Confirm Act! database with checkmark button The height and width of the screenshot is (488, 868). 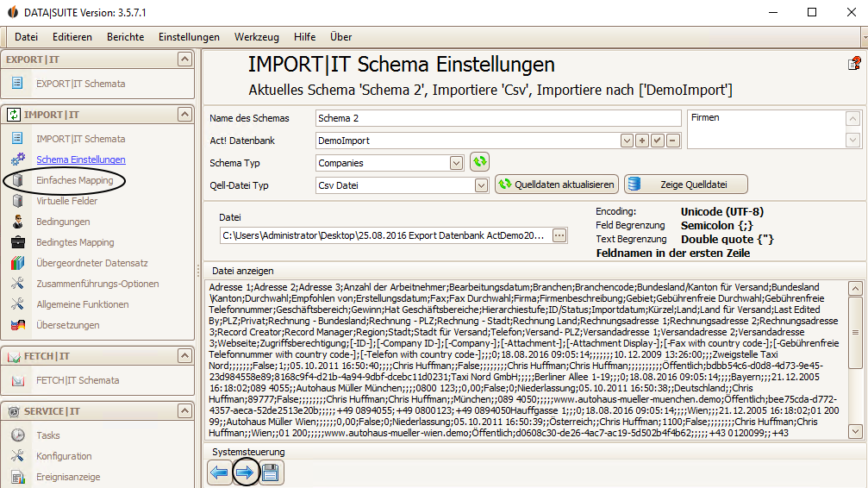[657, 141]
